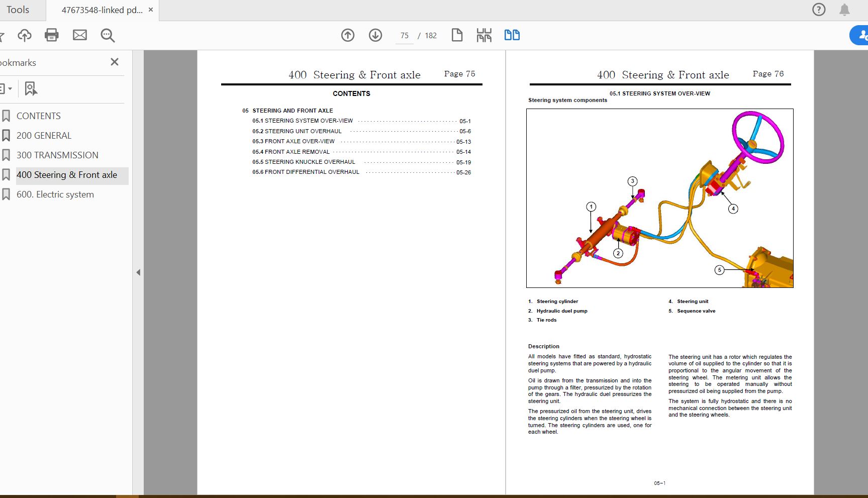868x498 pixels.
Task: Click bookmark icon beside 200 GENERAL
Action: coord(6,136)
